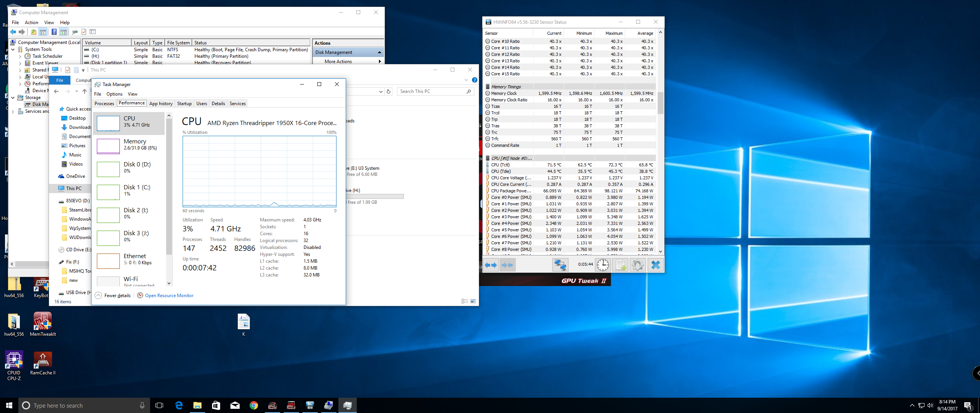Select Memory Clock sensor row
980x413 pixels.
570,93
